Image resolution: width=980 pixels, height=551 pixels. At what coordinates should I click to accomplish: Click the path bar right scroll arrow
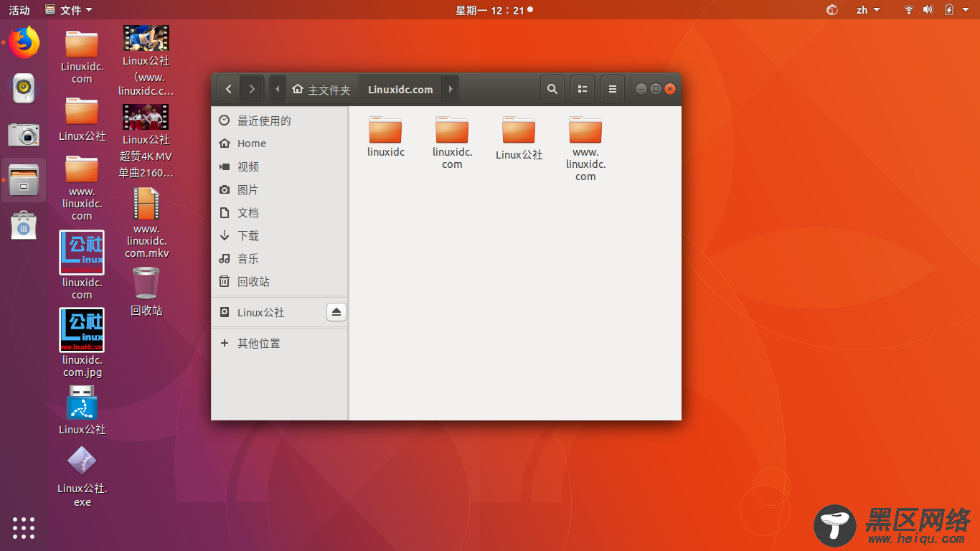pyautogui.click(x=451, y=90)
